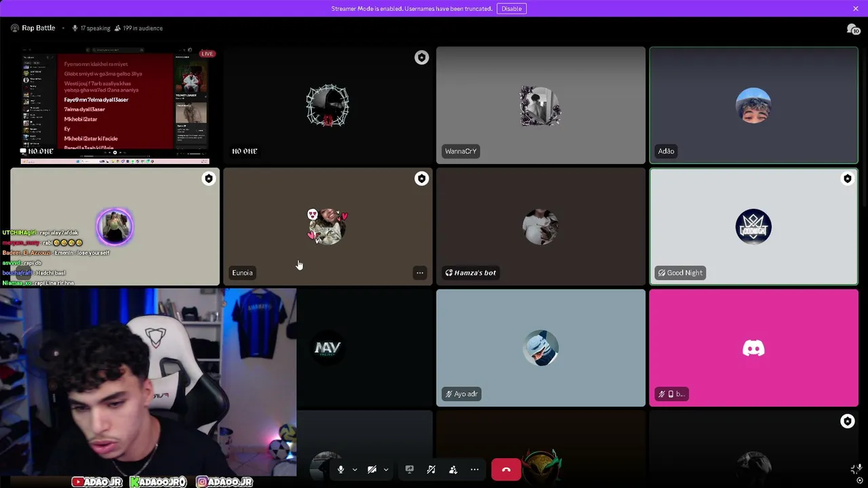868x488 pixels.
Task: Click the Instagram ADAO.JR overlay label
Action: [x=224, y=482]
